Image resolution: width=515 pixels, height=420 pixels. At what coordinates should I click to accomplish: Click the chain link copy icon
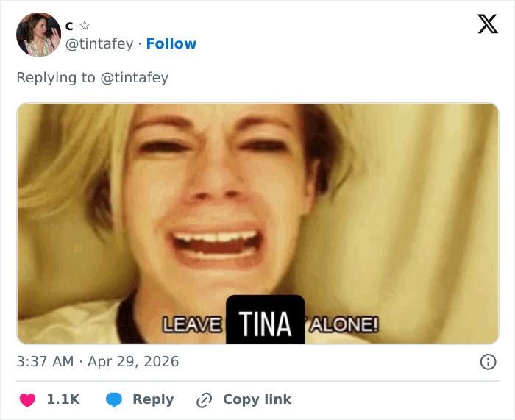[204, 399]
